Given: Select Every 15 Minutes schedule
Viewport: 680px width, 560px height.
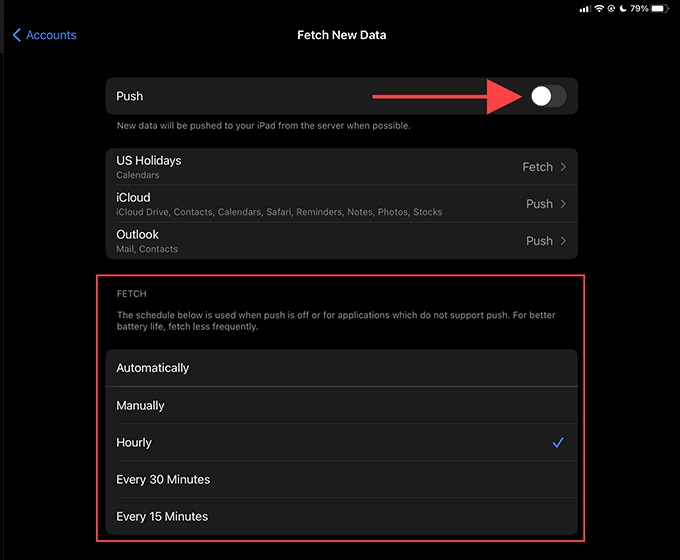Looking at the screenshot, I should [x=342, y=516].
